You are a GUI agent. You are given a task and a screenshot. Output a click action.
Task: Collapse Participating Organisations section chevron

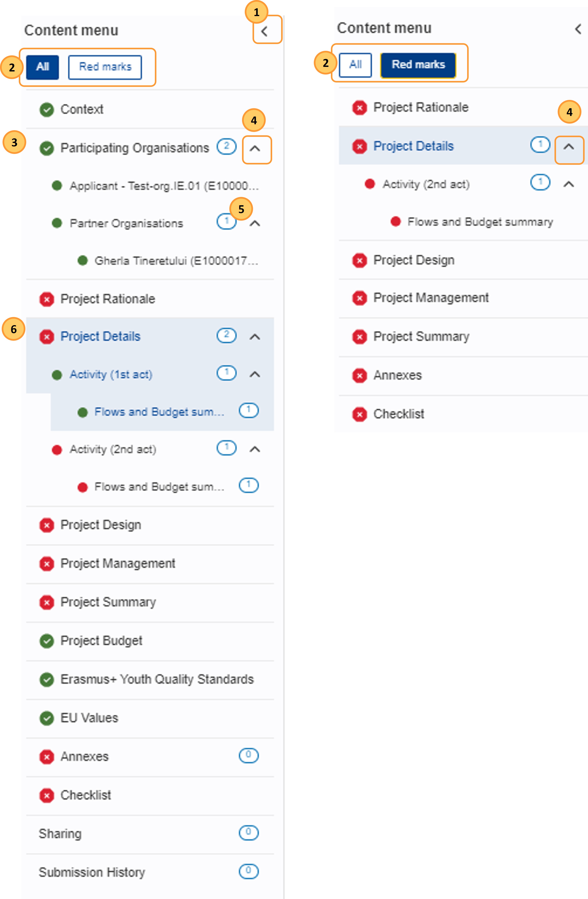(x=255, y=149)
